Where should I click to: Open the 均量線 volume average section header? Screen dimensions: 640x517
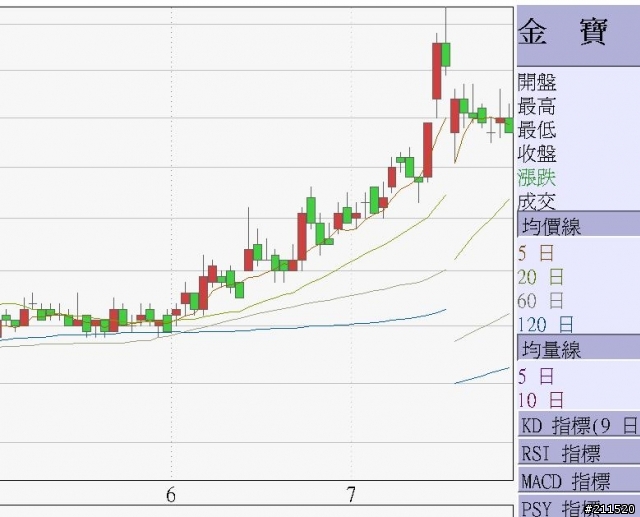point(578,348)
